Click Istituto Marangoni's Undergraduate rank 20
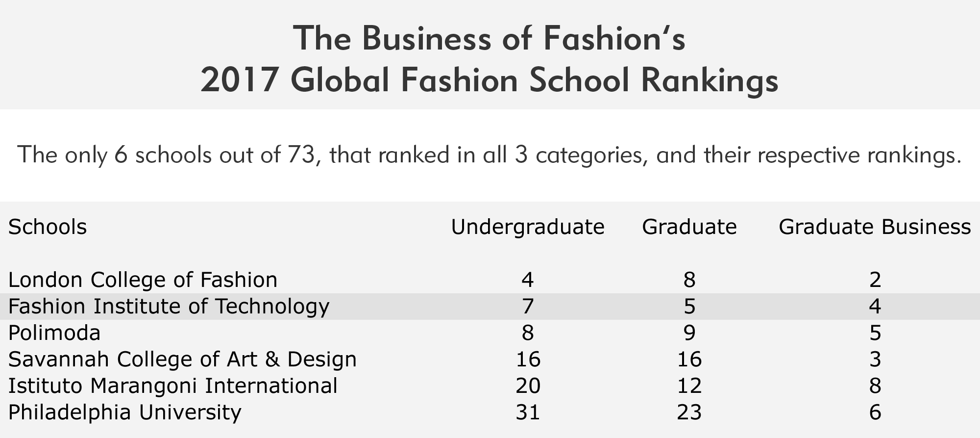The height and width of the screenshot is (438, 980). point(528,386)
